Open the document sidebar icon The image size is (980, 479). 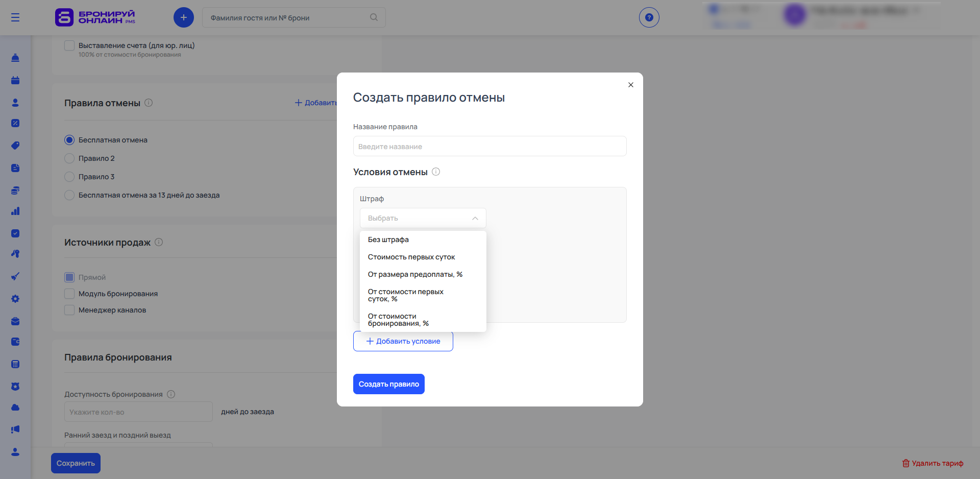[15, 168]
